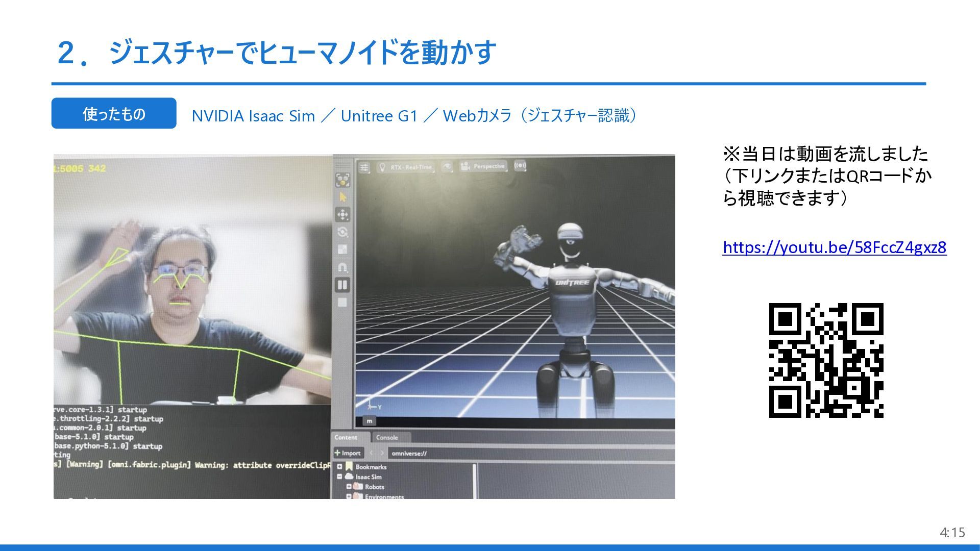
Task: Click the terminal line rve.core-1.3.1] startup
Action: tap(101, 410)
